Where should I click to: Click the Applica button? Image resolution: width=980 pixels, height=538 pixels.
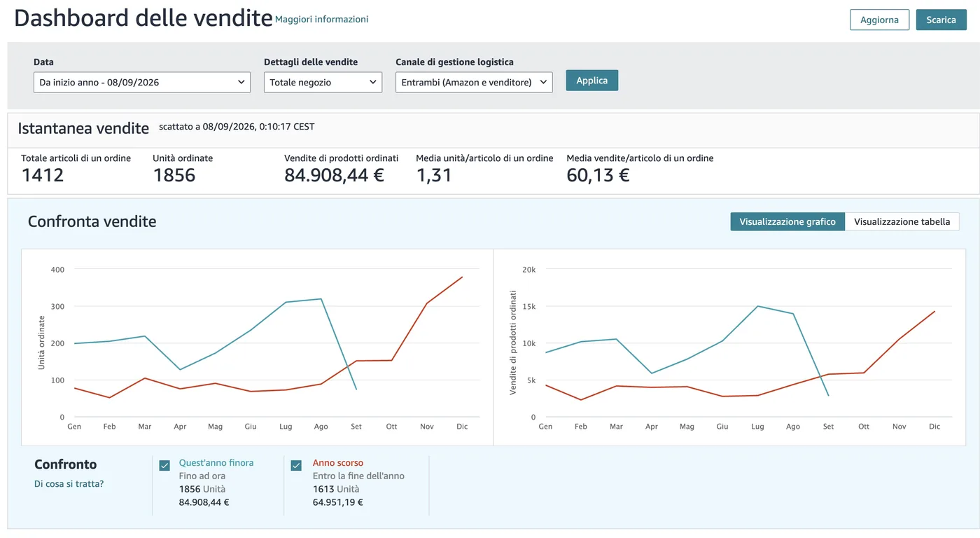[x=591, y=81]
